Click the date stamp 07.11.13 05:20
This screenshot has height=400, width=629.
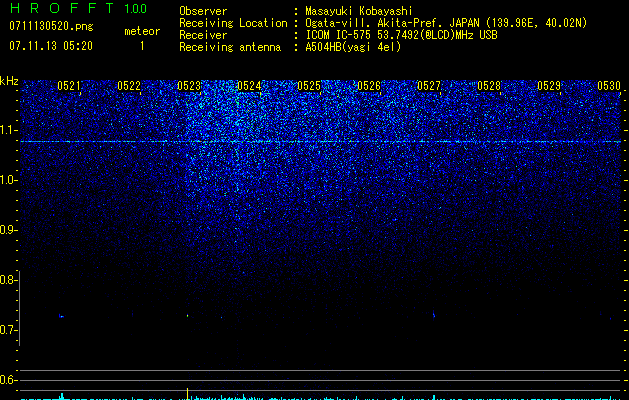click(51, 46)
